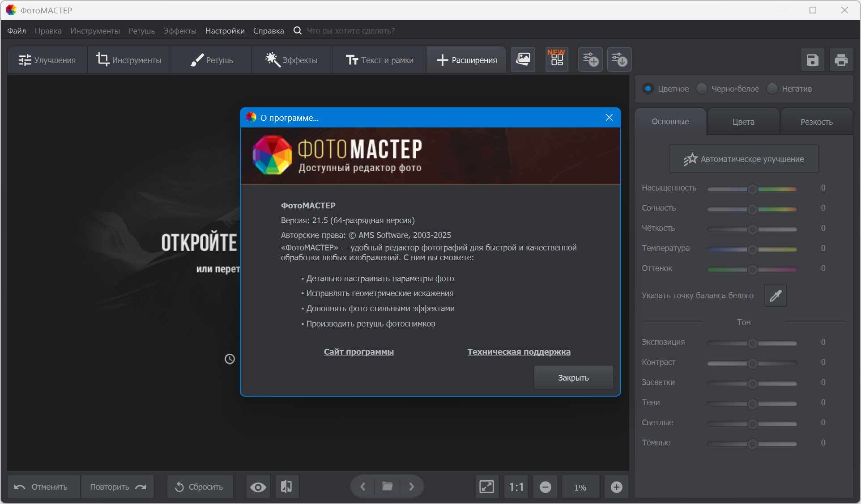Switch to the Резкость tab
861x504 pixels.
pyautogui.click(x=816, y=122)
